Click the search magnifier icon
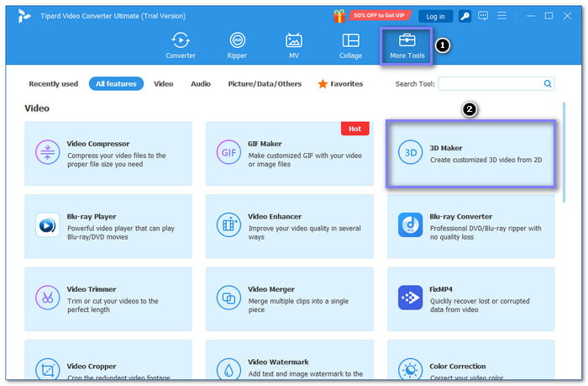The width and height of the screenshot is (588, 386). pos(548,84)
